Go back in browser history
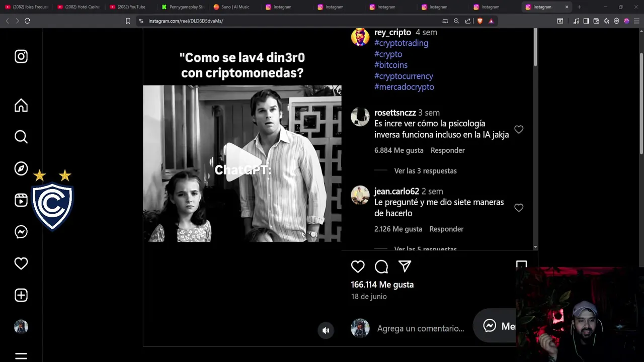 tap(7, 21)
